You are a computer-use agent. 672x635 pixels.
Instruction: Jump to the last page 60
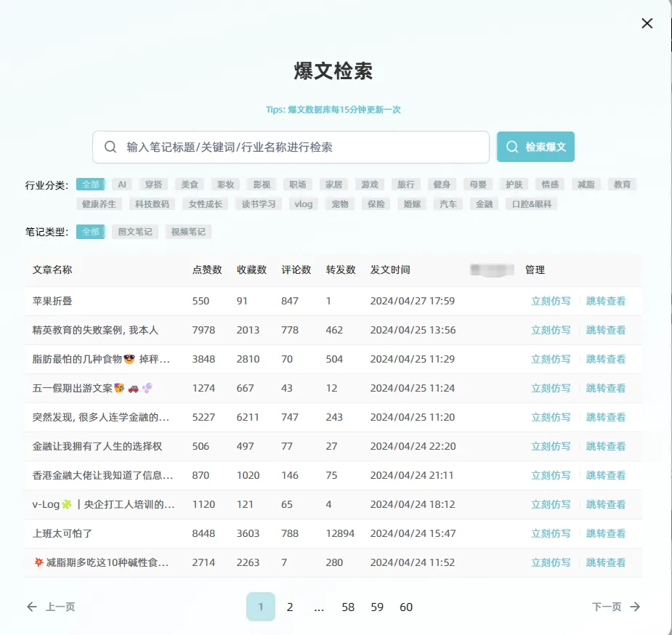[x=406, y=607]
